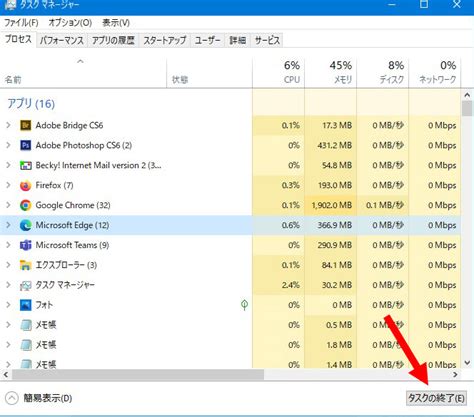Select the プロセス tab

[18, 39]
